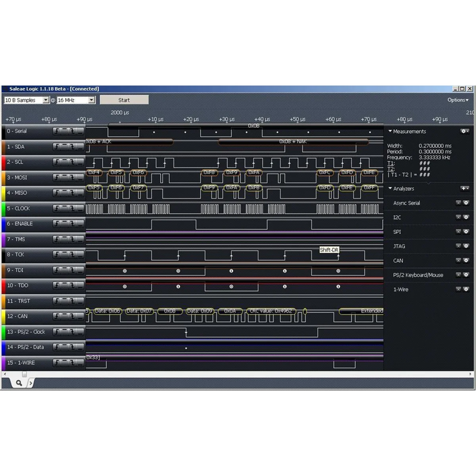Click the orange color strip of 3 - MOSI
This screenshot has height=476, width=476.
coord(4,177)
